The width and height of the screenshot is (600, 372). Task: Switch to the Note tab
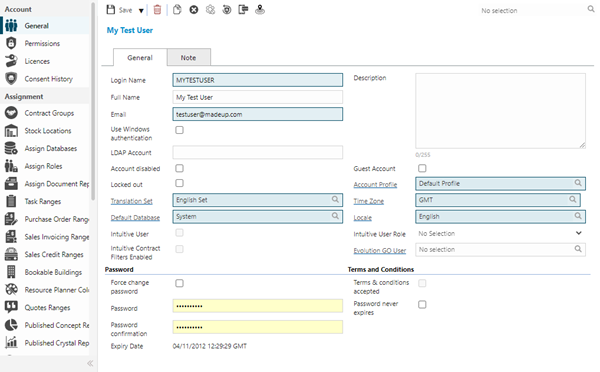188,57
